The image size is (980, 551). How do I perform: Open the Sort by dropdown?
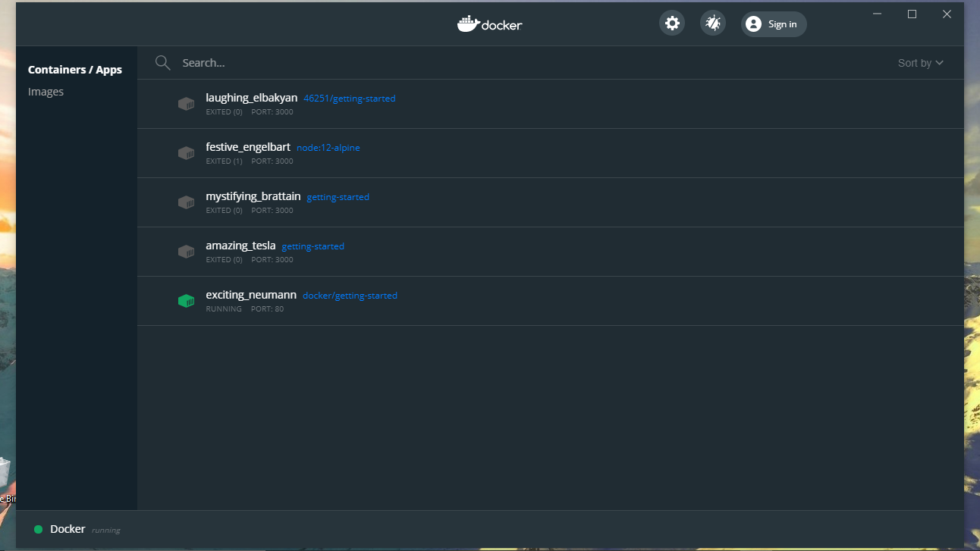coord(921,63)
